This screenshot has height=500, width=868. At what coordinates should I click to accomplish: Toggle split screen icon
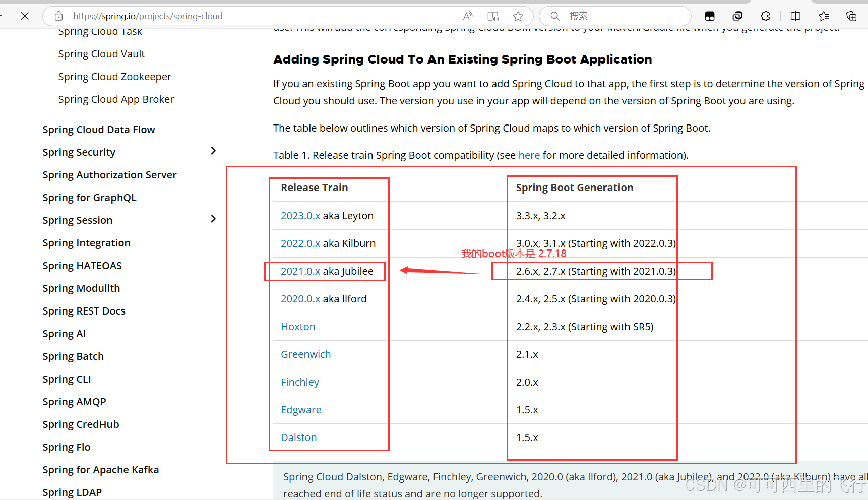coord(795,16)
